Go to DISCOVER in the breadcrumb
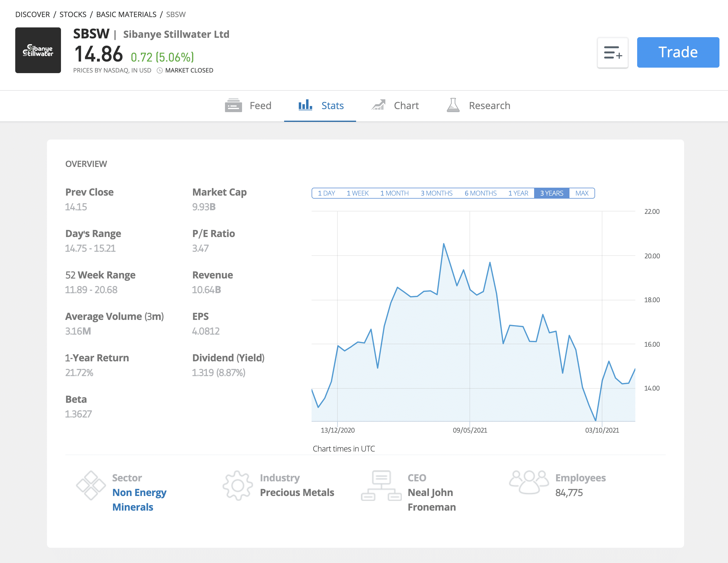The height and width of the screenshot is (563, 728). (x=32, y=15)
